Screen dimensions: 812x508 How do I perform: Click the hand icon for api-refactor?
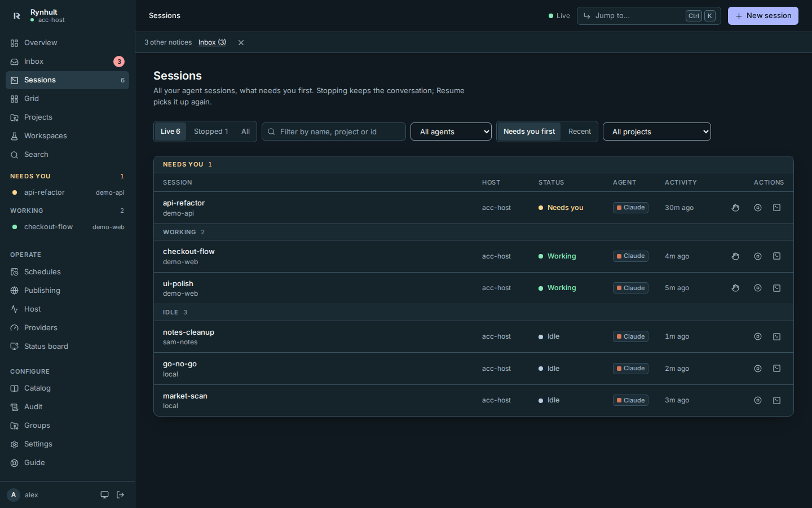click(735, 208)
